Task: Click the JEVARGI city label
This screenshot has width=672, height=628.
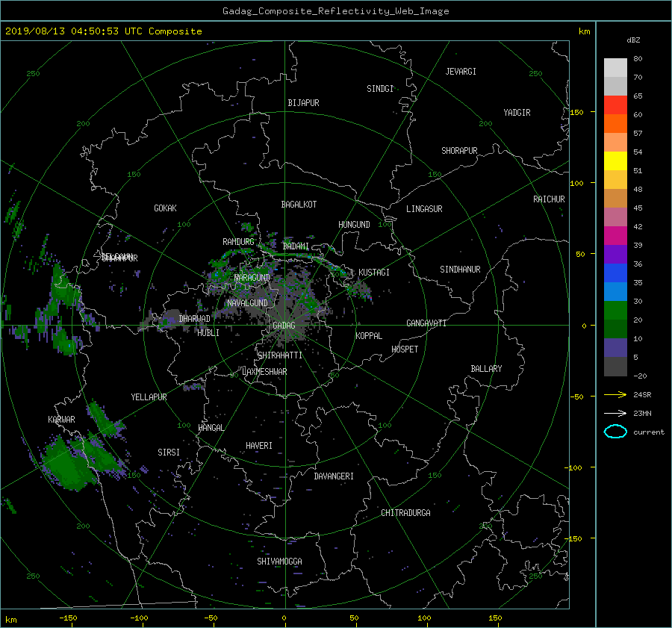Action: [461, 72]
